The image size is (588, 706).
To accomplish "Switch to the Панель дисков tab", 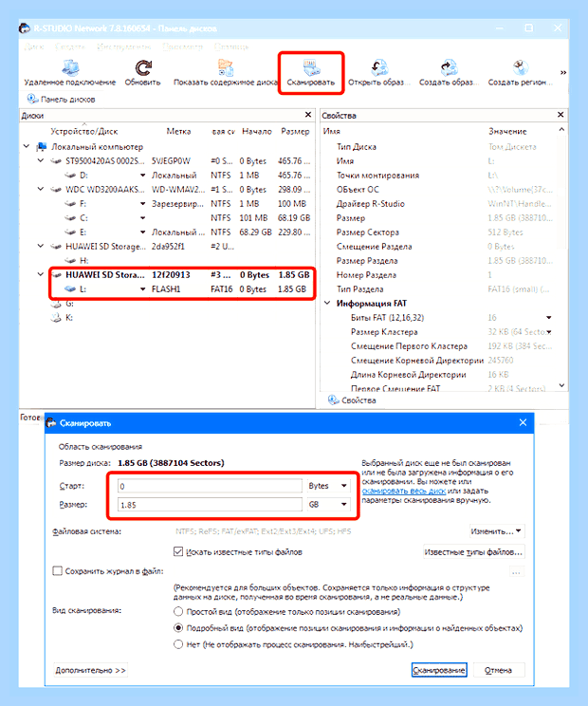I will click(62, 99).
